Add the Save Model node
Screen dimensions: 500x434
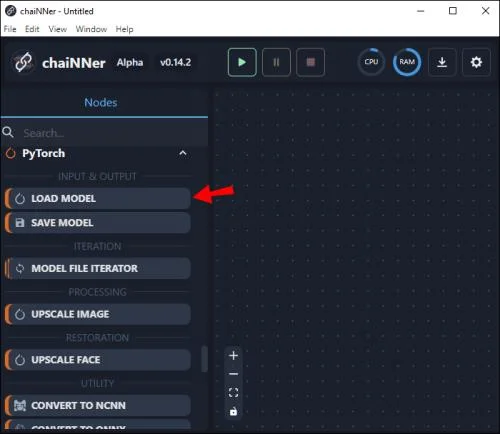click(x=98, y=223)
